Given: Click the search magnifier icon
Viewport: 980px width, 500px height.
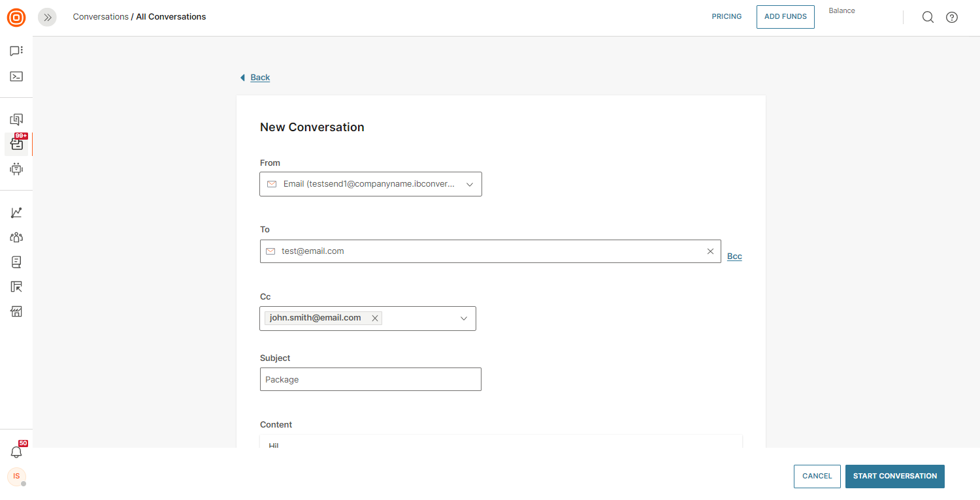Looking at the screenshot, I should 928,18.
